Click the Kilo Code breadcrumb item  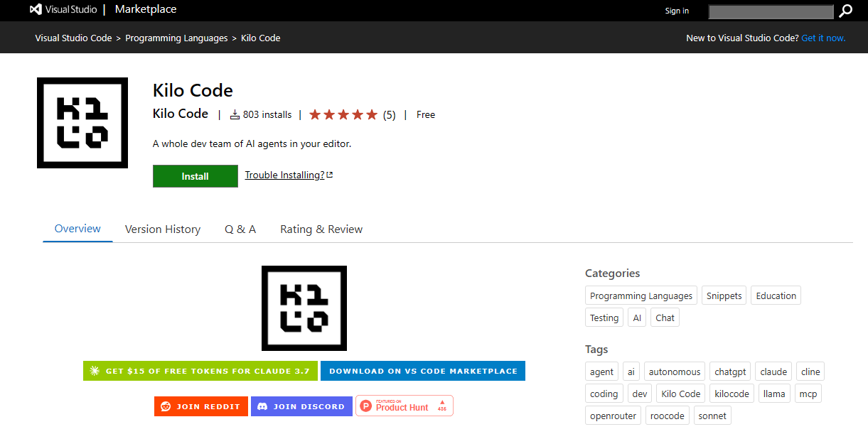click(261, 38)
